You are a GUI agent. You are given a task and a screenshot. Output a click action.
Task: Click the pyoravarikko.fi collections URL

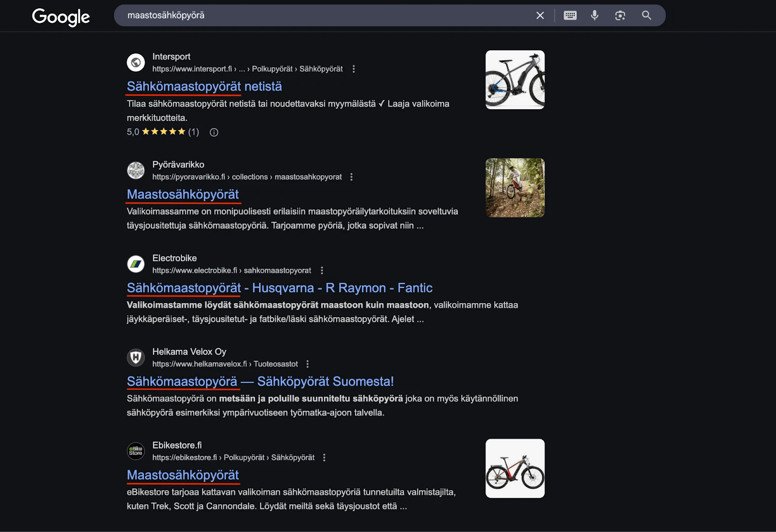(247, 177)
